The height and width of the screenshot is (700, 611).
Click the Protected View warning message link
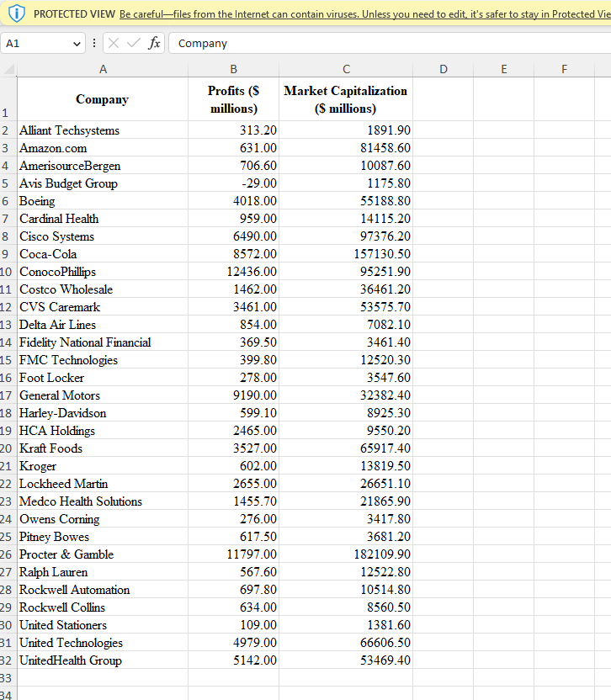pyautogui.click(x=365, y=13)
